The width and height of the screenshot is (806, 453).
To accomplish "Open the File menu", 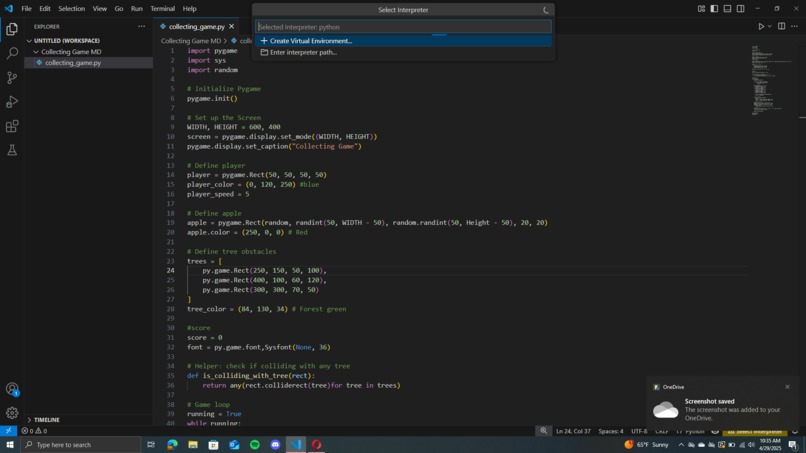I will [x=26, y=9].
